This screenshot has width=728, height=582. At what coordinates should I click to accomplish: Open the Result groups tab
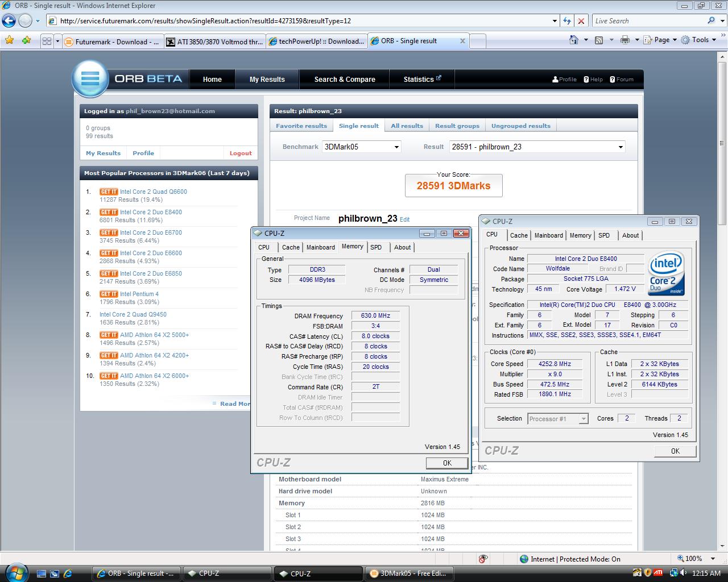pyautogui.click(x=457, y=126)
